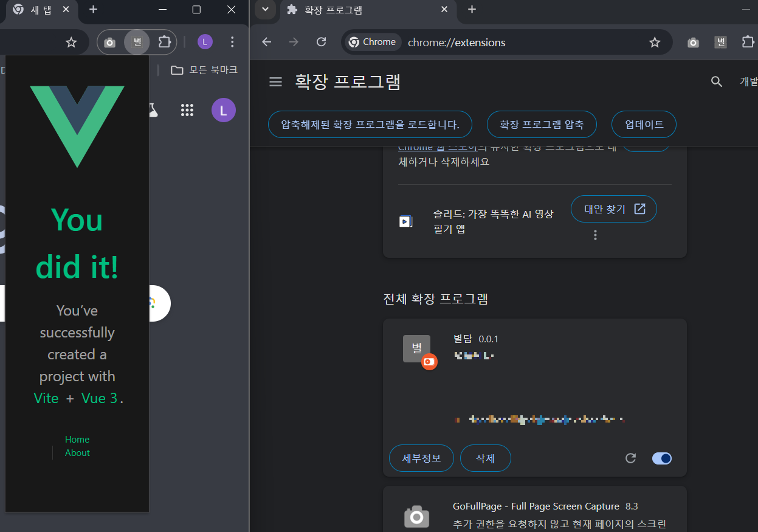Screen dimensions: 758x532
Task: Go to Home in the popup navigation
Action: coord(77,439)
